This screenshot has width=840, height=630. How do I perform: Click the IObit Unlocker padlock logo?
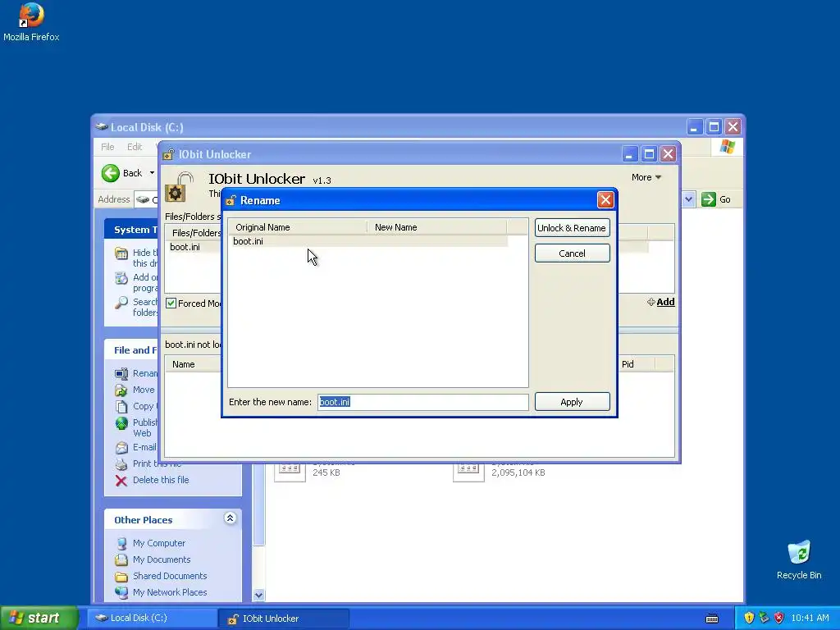coord(180,186)
